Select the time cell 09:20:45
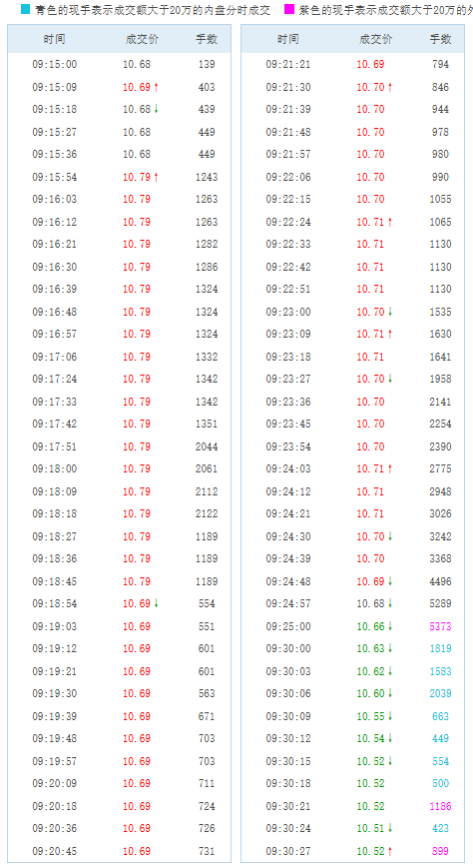473x868 pixels. pyautogui.click(x=54, y=851)
